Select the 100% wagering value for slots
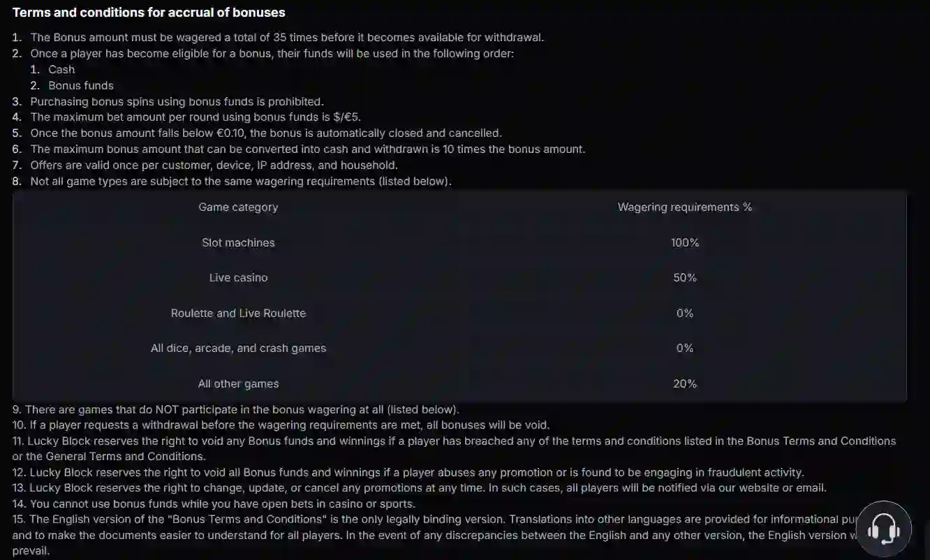This screenshot has width=930, height=560. pyautogui.click(x=685, y=242)
